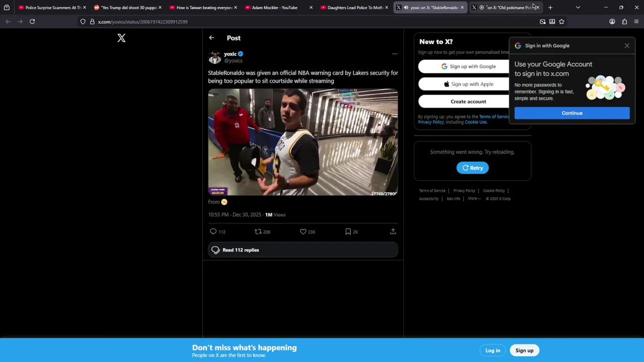The height and width of the screenshot is (362, 644).
Task: Open the list all tabs dropdown
Action: 578,8
